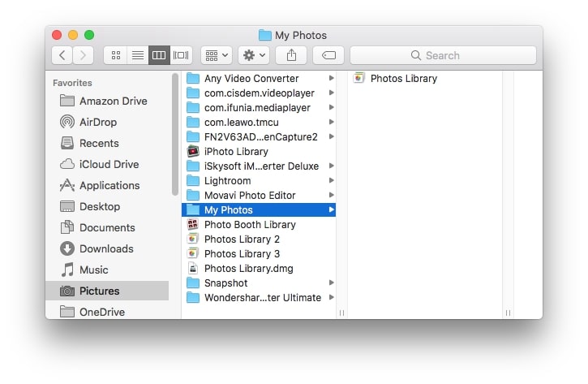This screenshot has width=588, height=384.
Task: Minimize the Finder window
Action: (x=73, y=35)
